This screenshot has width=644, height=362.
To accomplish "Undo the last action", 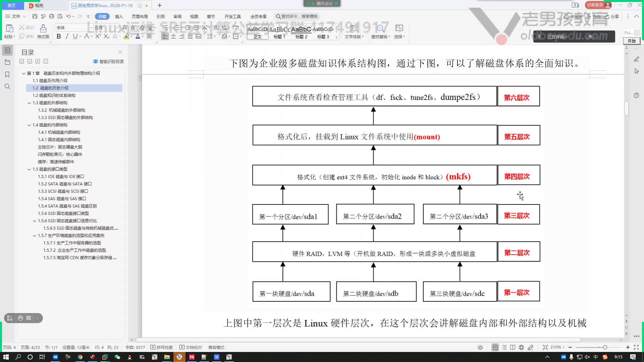I will click(68, 16).
